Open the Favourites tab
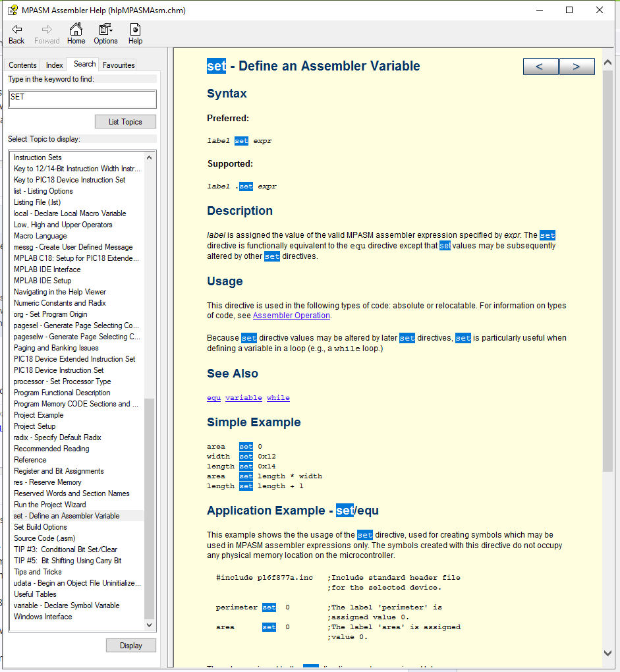 119,65
